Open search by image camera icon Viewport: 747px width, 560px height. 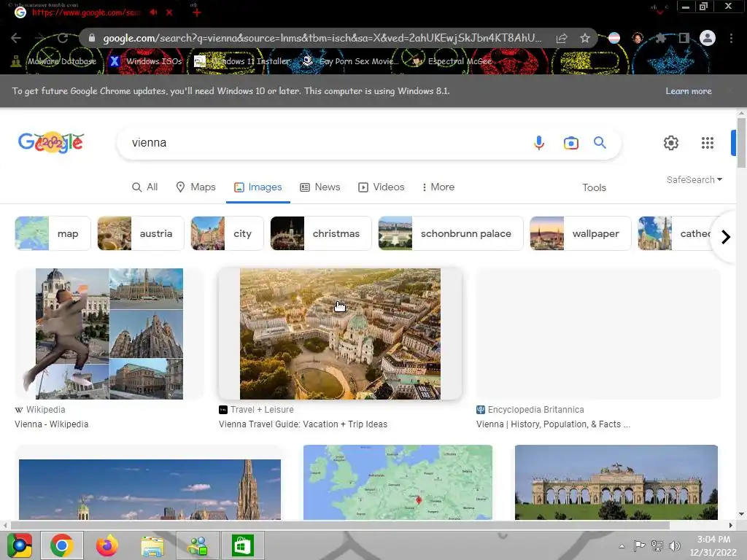(570, 143)
